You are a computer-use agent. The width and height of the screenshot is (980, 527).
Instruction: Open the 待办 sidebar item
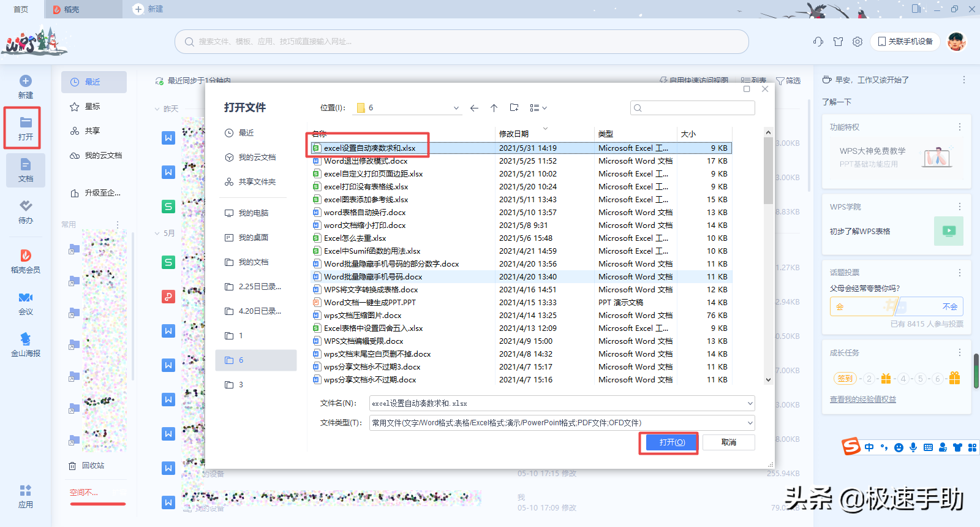(x=26, y=212)
